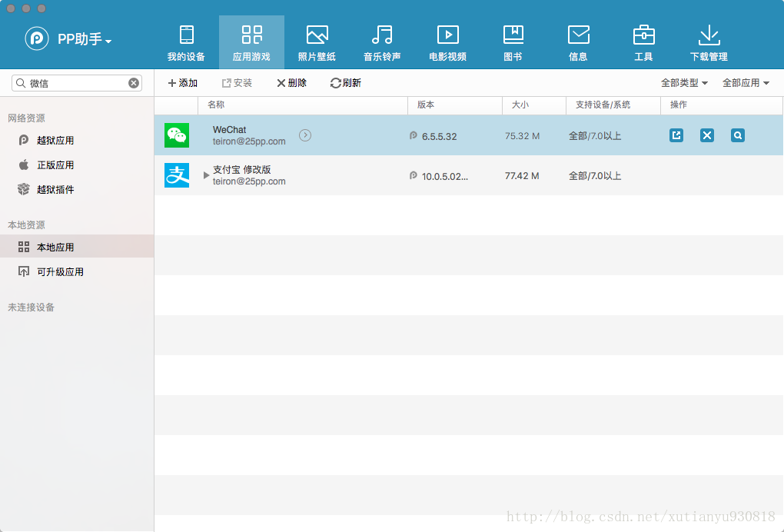Viewport: 784px width, 532px height.
Task: Click the 支付宝 app icon
Action: point(177,175)
